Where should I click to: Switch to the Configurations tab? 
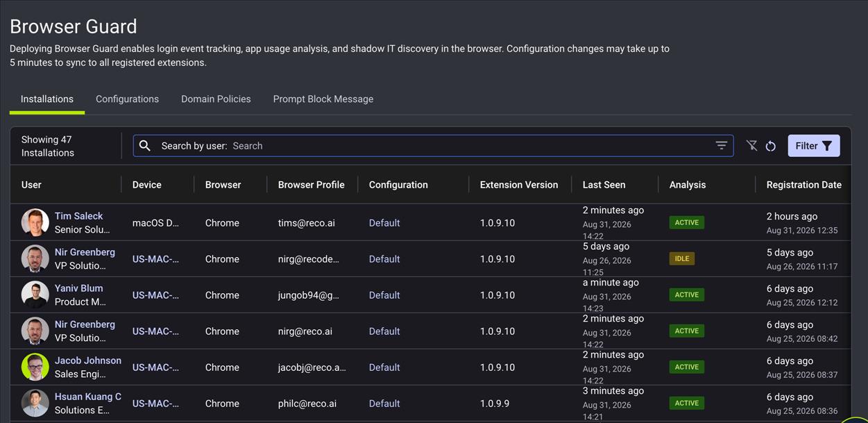127,99
